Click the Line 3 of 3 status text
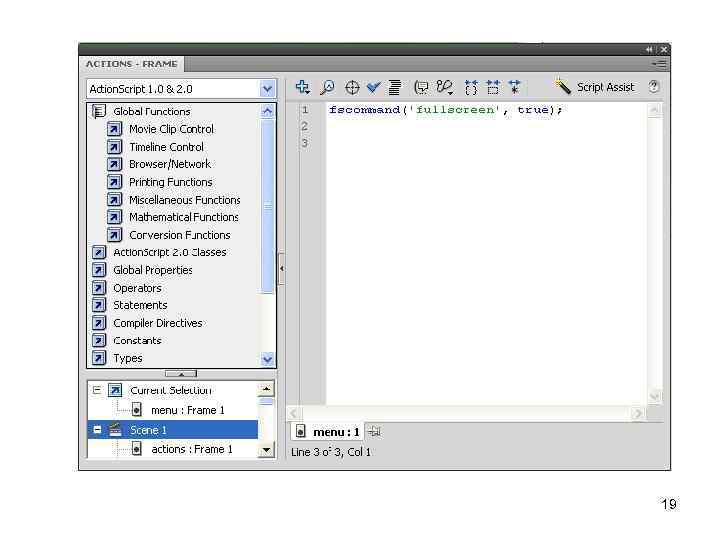 tap(331, 452)
